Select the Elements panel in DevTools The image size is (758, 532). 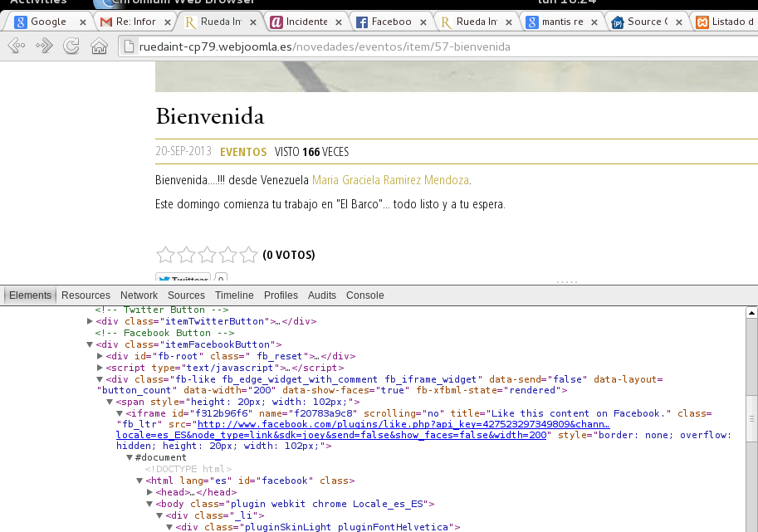[x=30, y=295]
